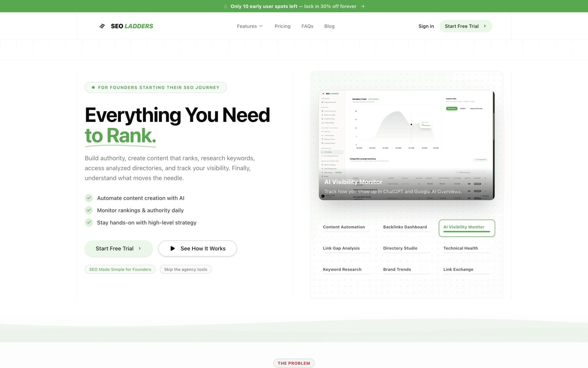The height and width of the screenshot is (368, 588).
Task: Click the checkmark beside Stay hands-on strategy
Action: 89,222
